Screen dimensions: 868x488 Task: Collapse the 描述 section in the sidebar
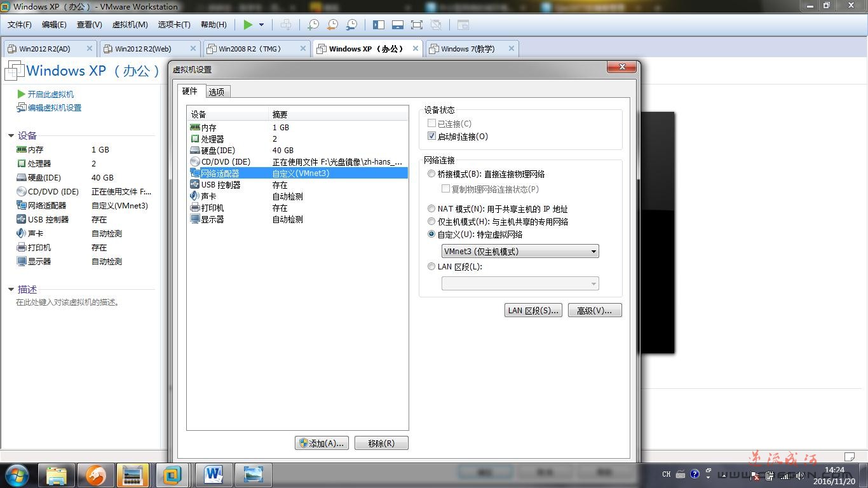click(x=11, y=289)
